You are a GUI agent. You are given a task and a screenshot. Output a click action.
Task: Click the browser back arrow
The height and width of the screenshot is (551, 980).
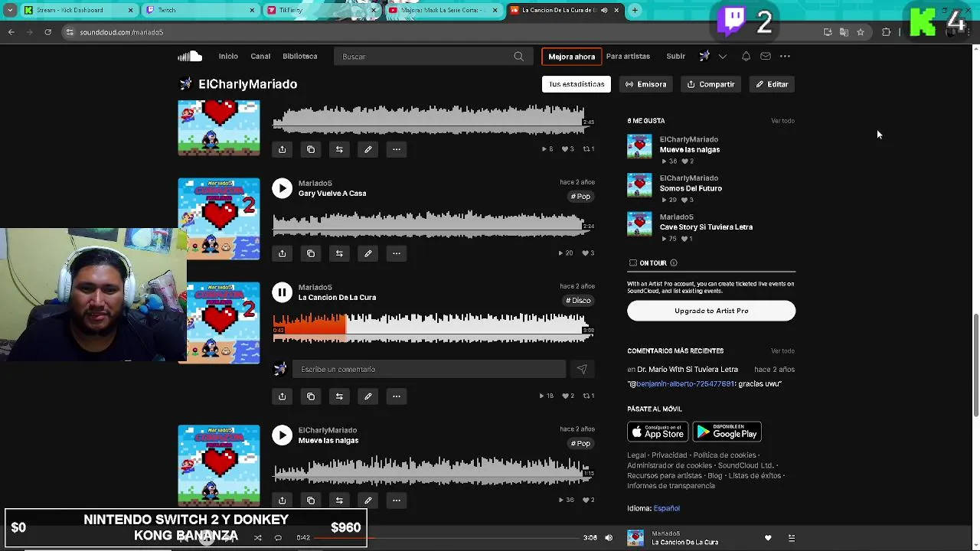pyautogui.click(x=11, y=32)
